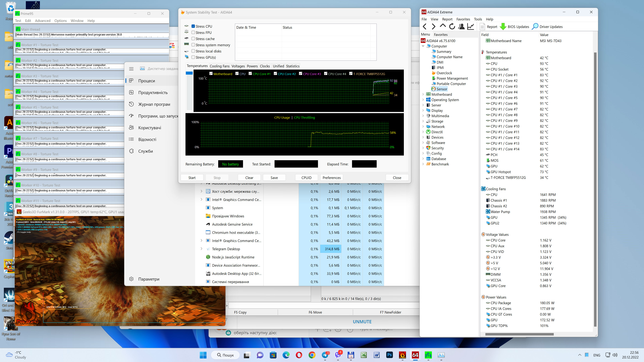This screenshot has height=362, width=644.
Task: Switch to Prime95 via taskbar icon
Action: pos(428,355)
